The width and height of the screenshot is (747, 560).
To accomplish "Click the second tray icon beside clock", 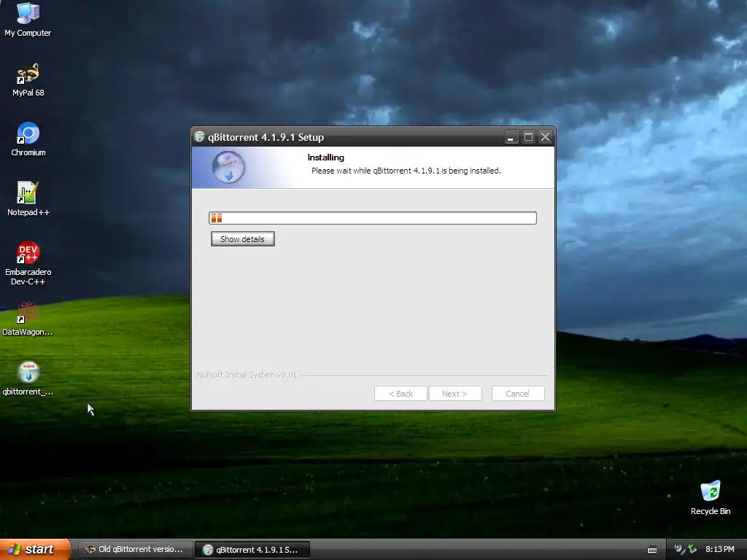I will [692, 550].
